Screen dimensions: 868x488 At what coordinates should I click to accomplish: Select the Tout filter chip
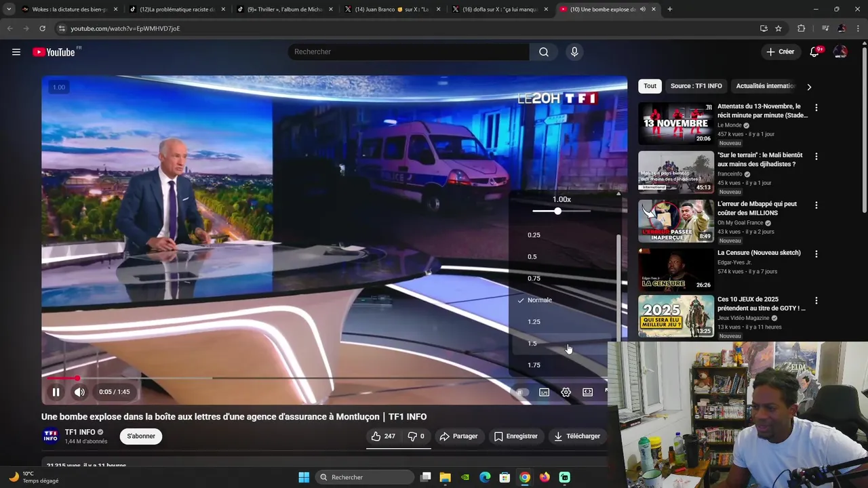pos(650,86)
